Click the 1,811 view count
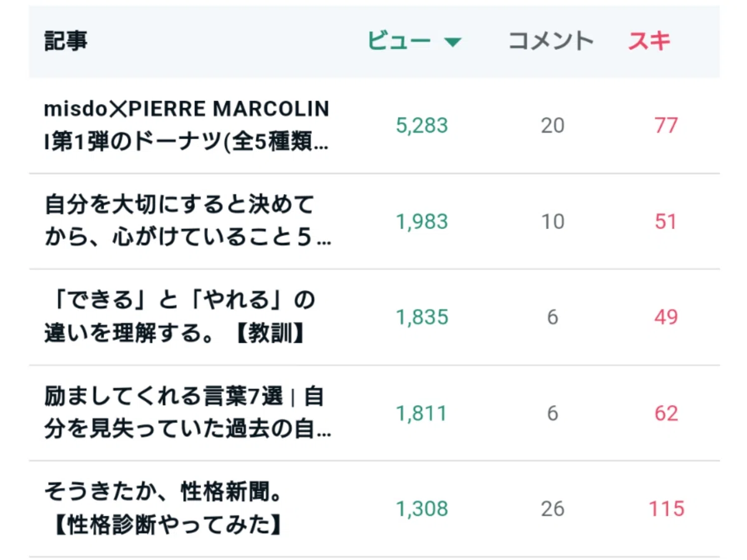The image size is (747, 560). pos(422,414)
